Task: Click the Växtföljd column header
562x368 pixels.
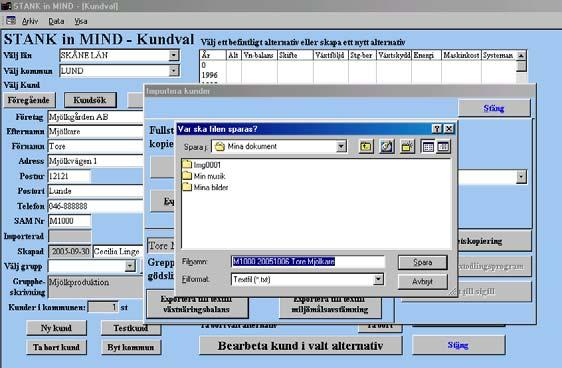Action: coord(330,55)
